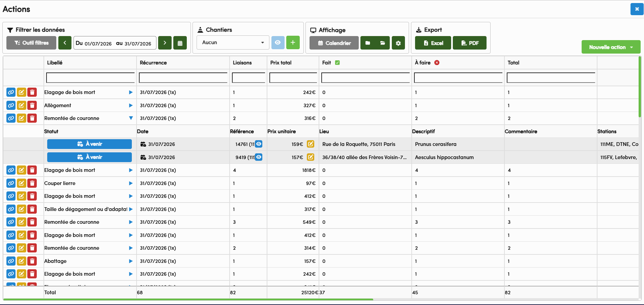Open the Chantiers Aucun dropdown

[x=233, y=42]
